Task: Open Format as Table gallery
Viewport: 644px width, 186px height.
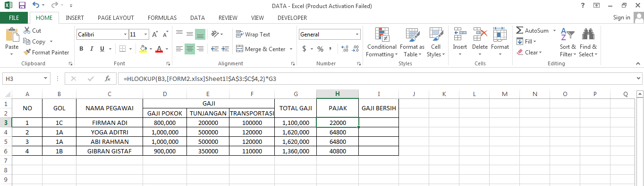Action: (412, 42)
